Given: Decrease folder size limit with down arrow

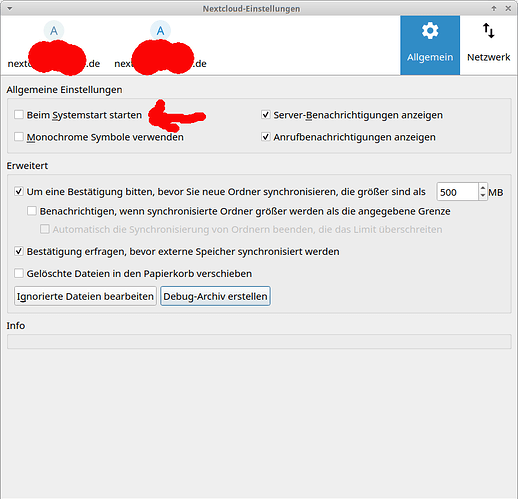Looking at the screenshot, I should (483, 196).
